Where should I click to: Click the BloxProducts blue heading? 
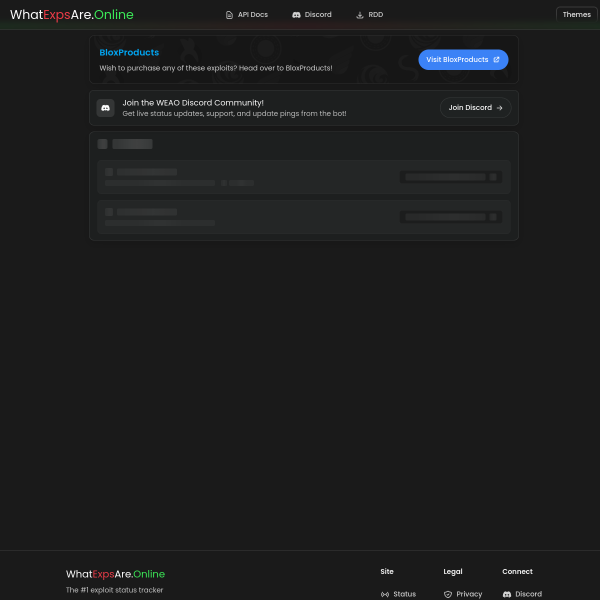tap(129, 52)
